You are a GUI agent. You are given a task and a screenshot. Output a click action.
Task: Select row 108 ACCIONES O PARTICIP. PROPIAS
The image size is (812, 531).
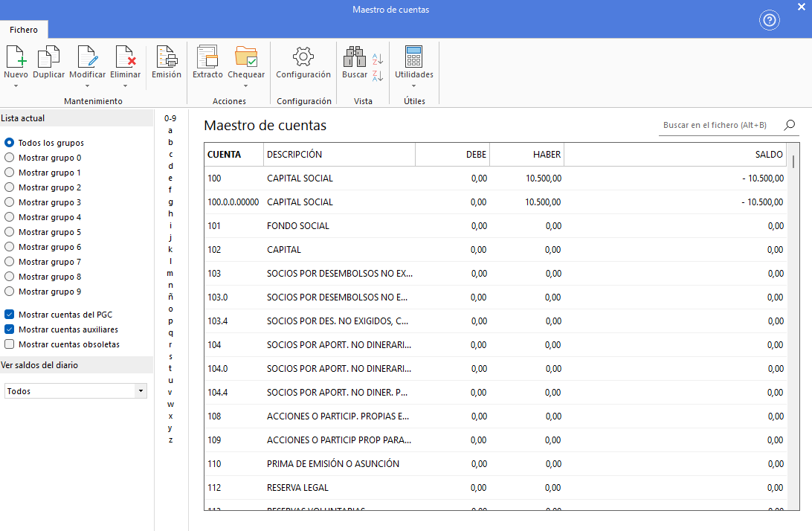(x=495, y=416)
